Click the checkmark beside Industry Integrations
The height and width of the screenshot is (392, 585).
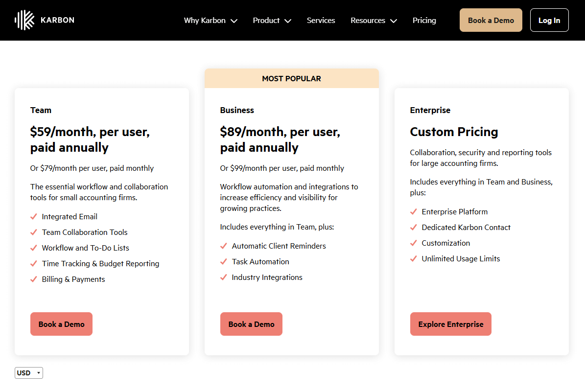224,277
